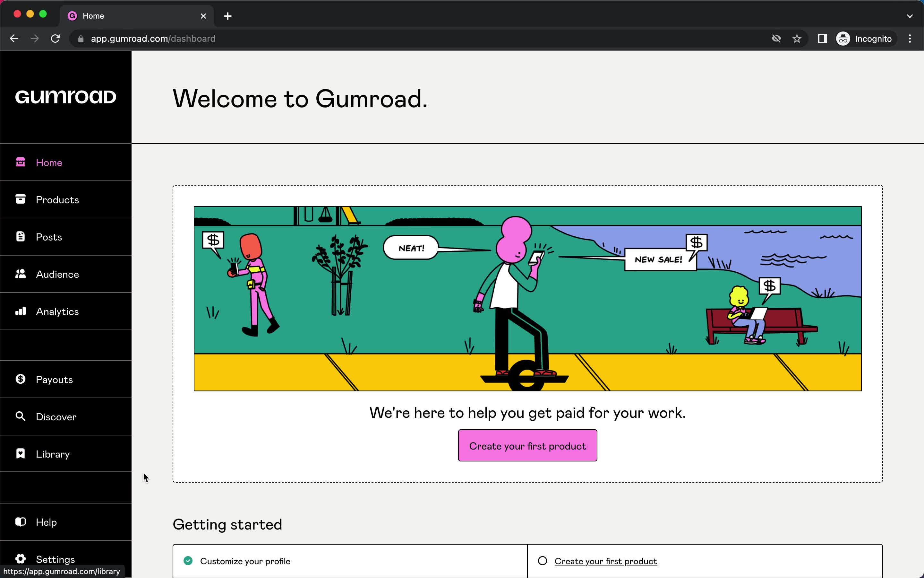
Task: Open the Posts menu item
Action: (66, 237)
